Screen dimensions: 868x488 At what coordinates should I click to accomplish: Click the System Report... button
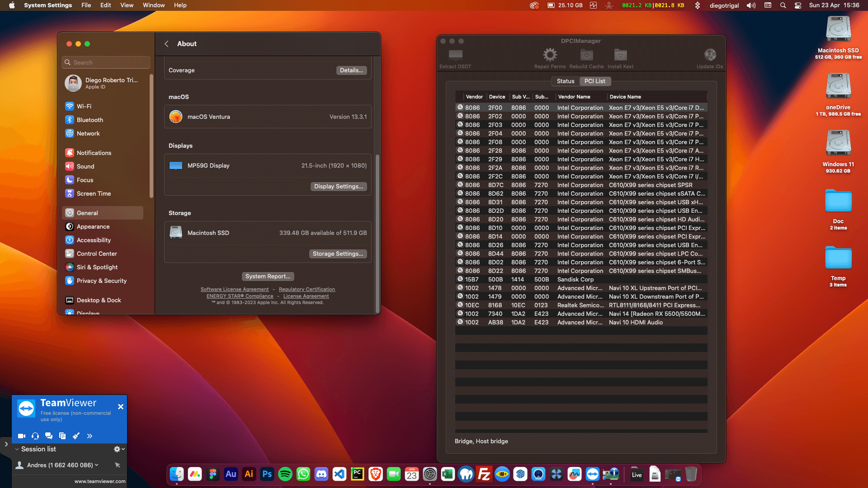[268, 277]
